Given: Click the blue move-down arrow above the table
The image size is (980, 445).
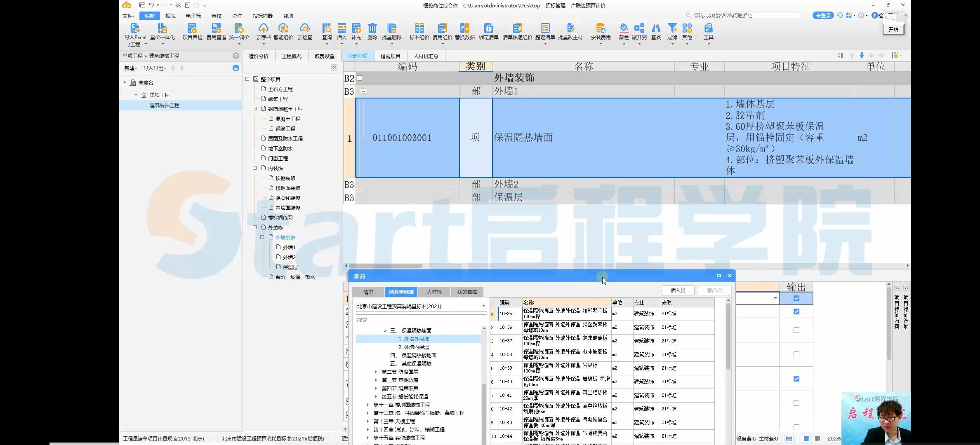Looking at the screenshot, I should point(862,55).
